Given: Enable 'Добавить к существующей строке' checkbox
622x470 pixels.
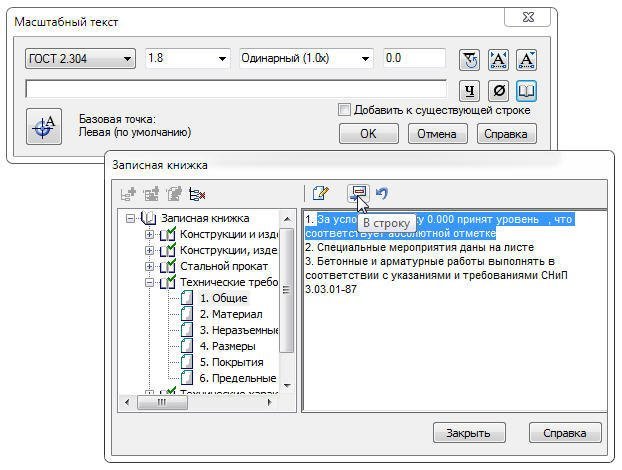Looking at the screenshot, I should click(344, 110).
